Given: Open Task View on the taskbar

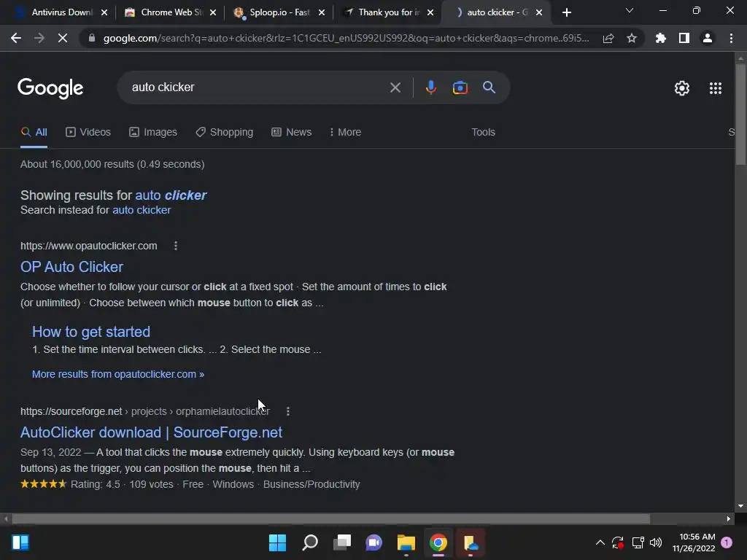Looking at the screenshot, I should coord(342,542).
